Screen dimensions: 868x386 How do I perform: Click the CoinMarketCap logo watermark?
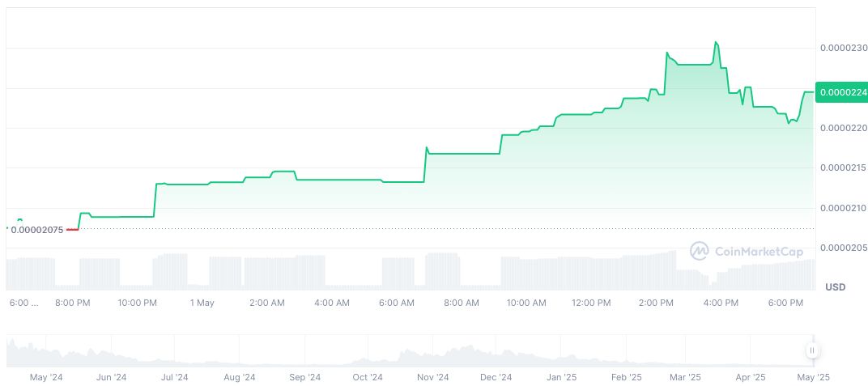[x=746, y=252]
